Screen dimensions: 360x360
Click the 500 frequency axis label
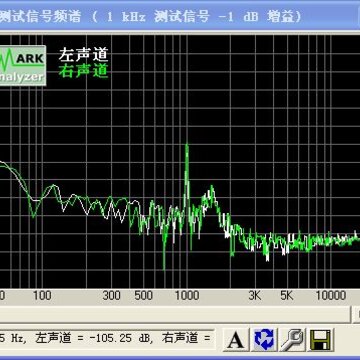(x=143, y=295)
